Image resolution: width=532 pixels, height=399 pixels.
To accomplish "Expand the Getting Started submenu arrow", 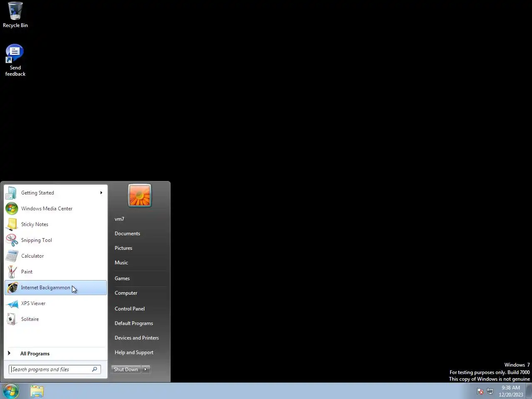I will point(101,193).
